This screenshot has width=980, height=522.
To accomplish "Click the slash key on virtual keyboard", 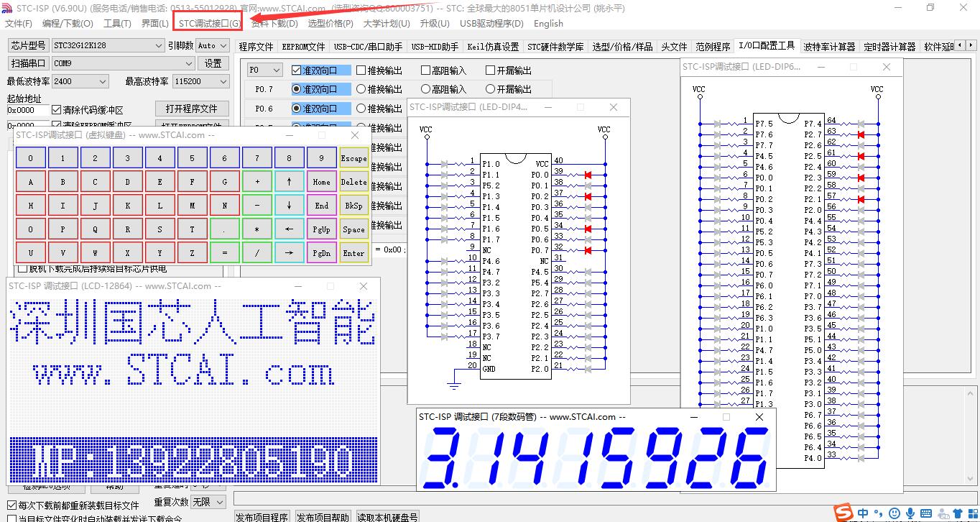I will pyautogui.click(x=257, y=253).
